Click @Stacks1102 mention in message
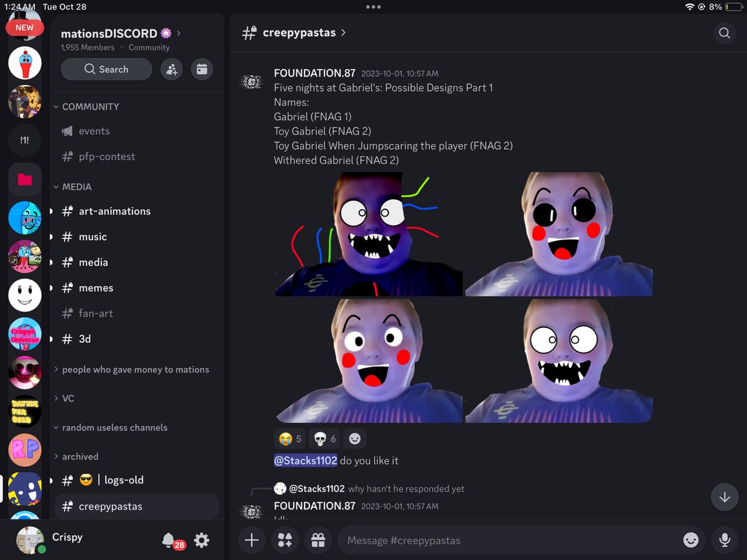747x560 pixels. click(306, 460)
